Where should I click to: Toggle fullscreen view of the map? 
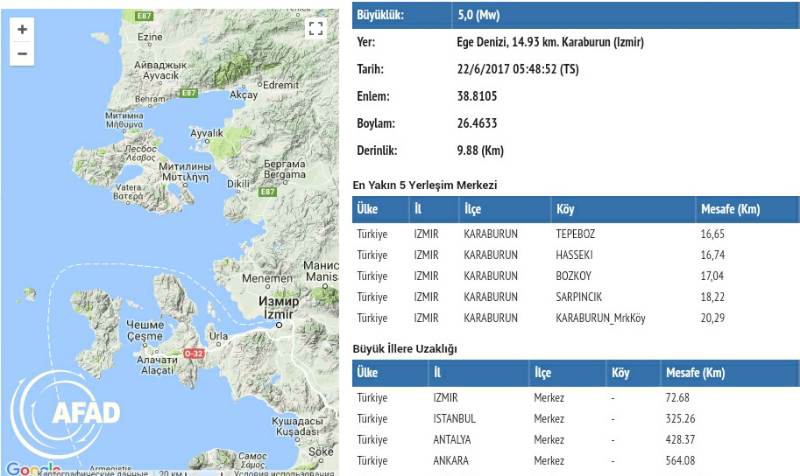[315, 29]
